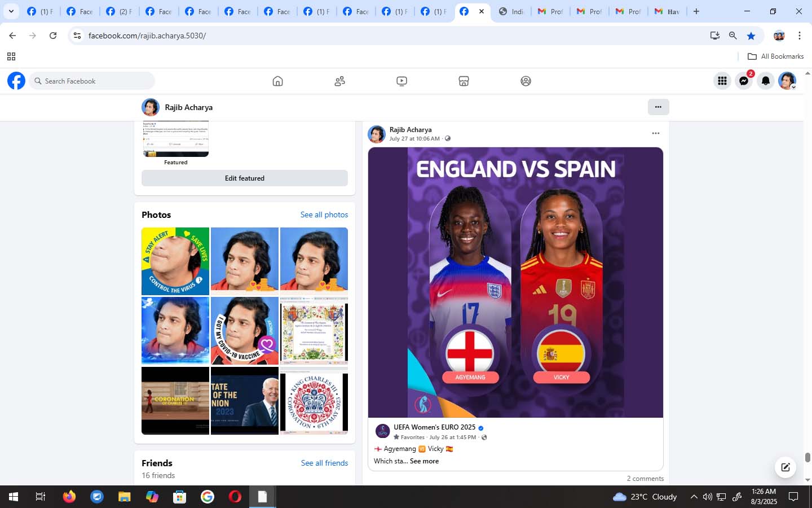The height and width of the screenshot is (508, 812).
Task: Click the Search Facebook field
Action: click(92, 81)
